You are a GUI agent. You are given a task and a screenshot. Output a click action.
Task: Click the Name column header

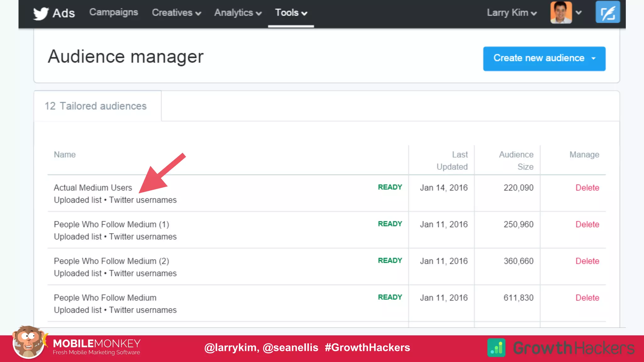(65, 155)
